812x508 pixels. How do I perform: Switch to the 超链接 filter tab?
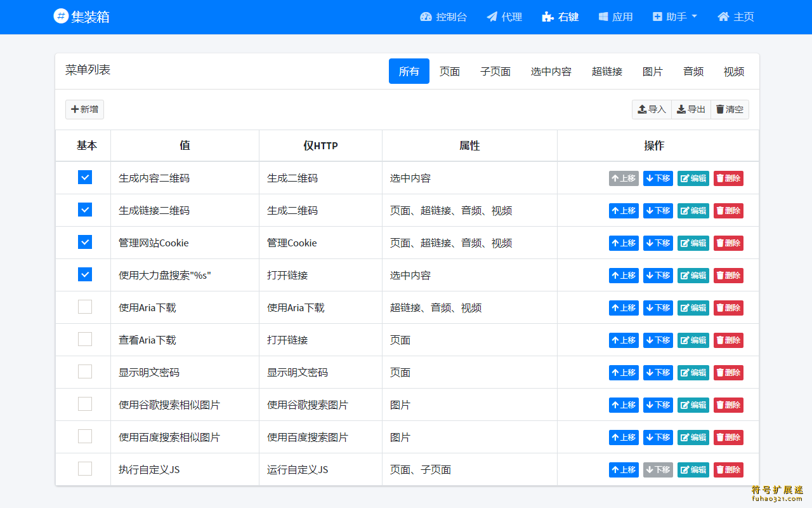coord(607,71)
